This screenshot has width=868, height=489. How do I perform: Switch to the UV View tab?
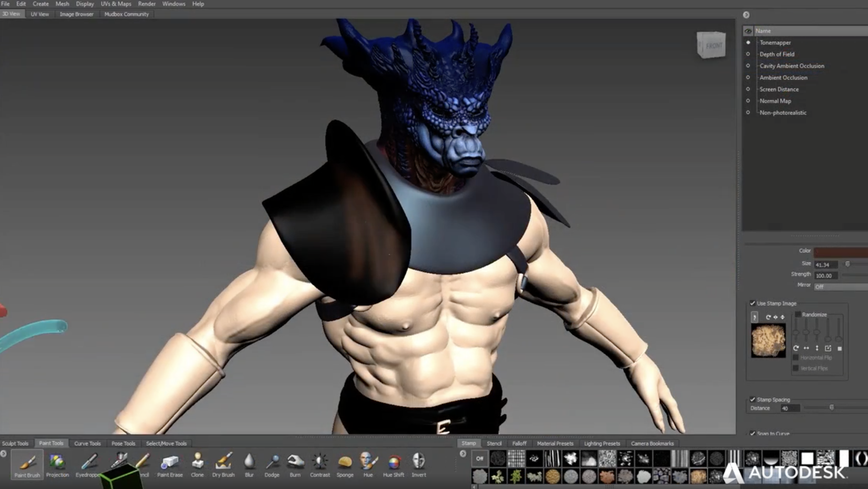coord(40,14)
